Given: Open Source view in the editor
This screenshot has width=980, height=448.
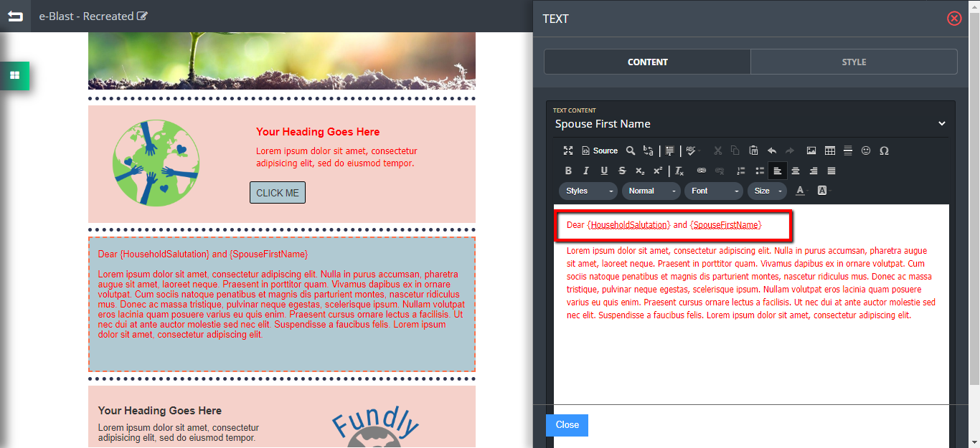Looking at the screenshot, I should 600,151.
